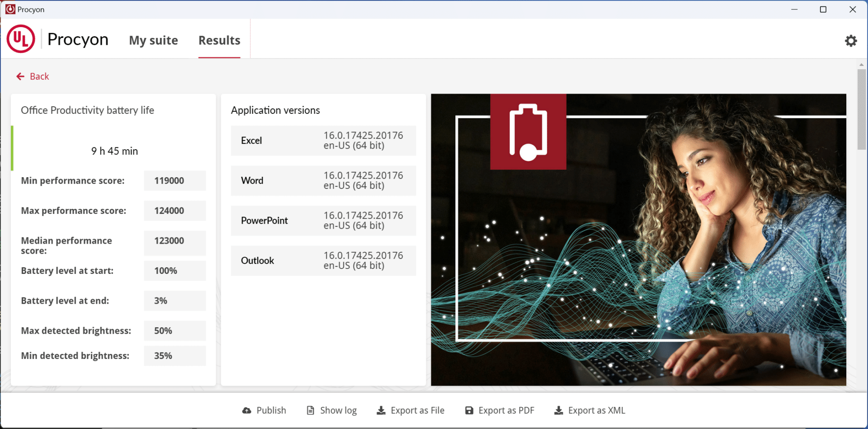Minimize the Procyon window
This screenshot has height=429, width=868.
pos(794,9)
